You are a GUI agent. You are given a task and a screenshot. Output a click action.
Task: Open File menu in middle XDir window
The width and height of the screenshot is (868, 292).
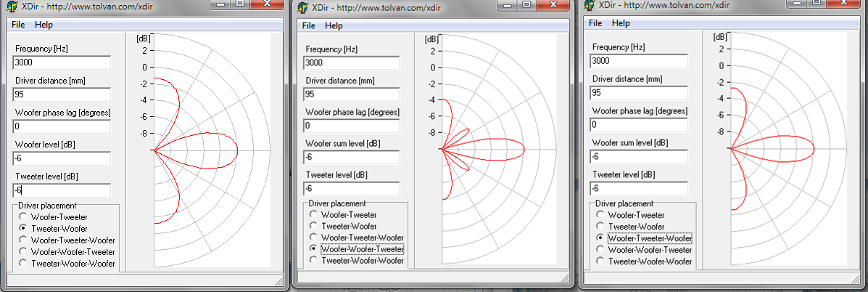coord(309,25)
